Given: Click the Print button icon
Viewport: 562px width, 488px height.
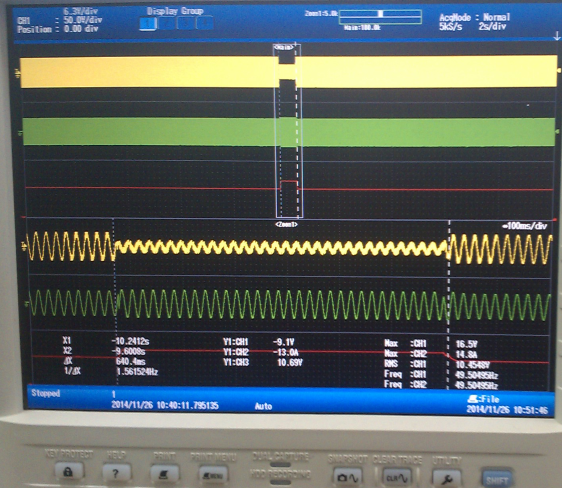Looking at the screenshot, I should pyautogui.click(x=164, y=474).
